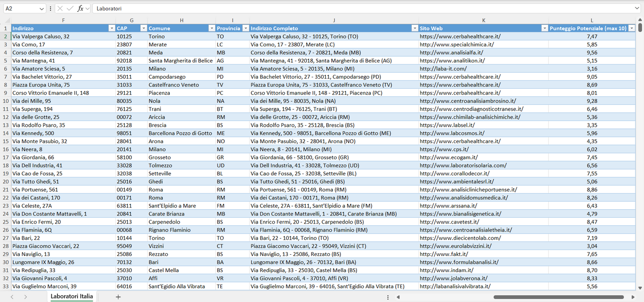This screenshot has height=302, width=644.
Task: Open the Provincia filter dropdown
Action: 245,28
